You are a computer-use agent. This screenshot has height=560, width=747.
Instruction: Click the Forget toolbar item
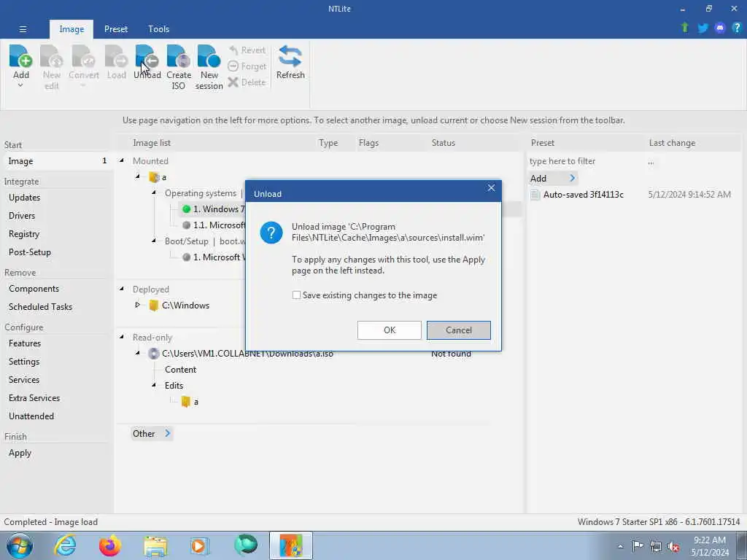tap(247, 66)
